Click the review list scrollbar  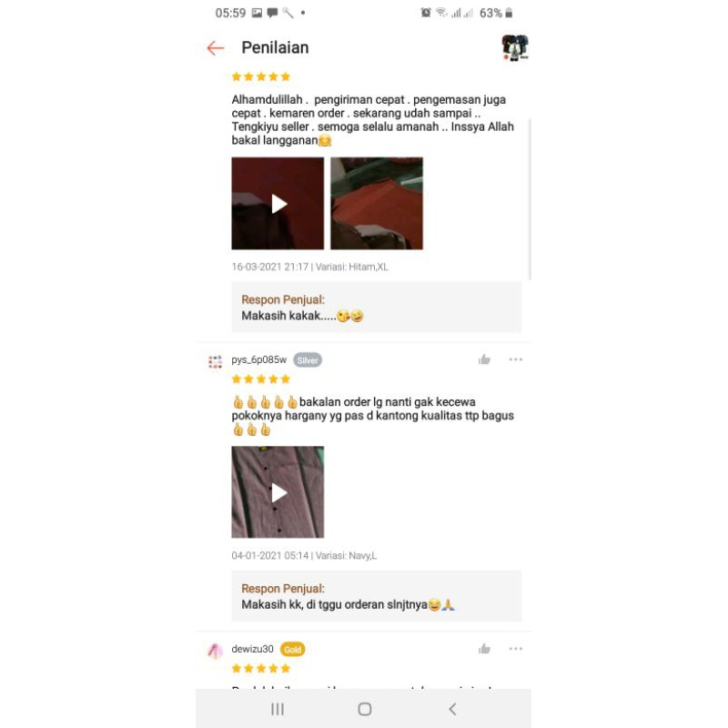click(530, 199)
